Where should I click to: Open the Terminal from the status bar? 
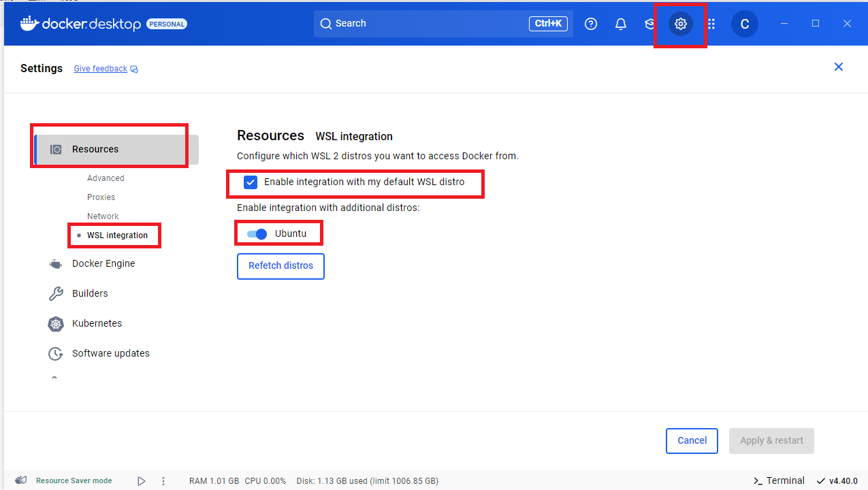point(779,480)
